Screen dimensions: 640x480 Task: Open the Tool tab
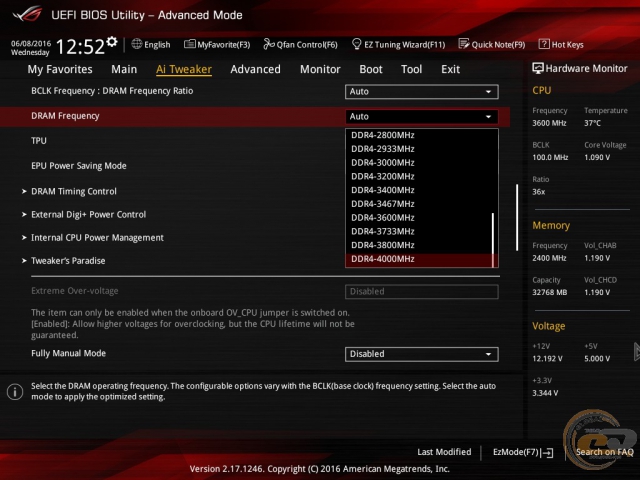click(411, 69)
